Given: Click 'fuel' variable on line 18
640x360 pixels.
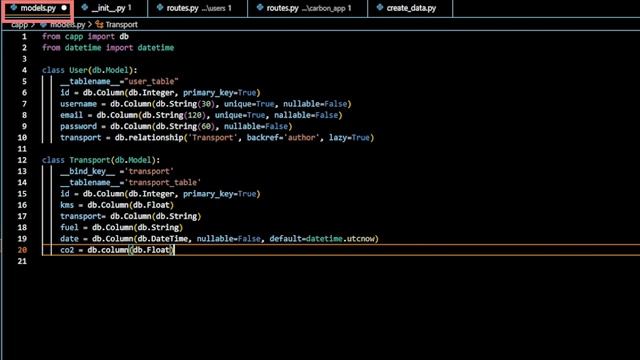Looking at the screenshot, I should tap(69, 227).
